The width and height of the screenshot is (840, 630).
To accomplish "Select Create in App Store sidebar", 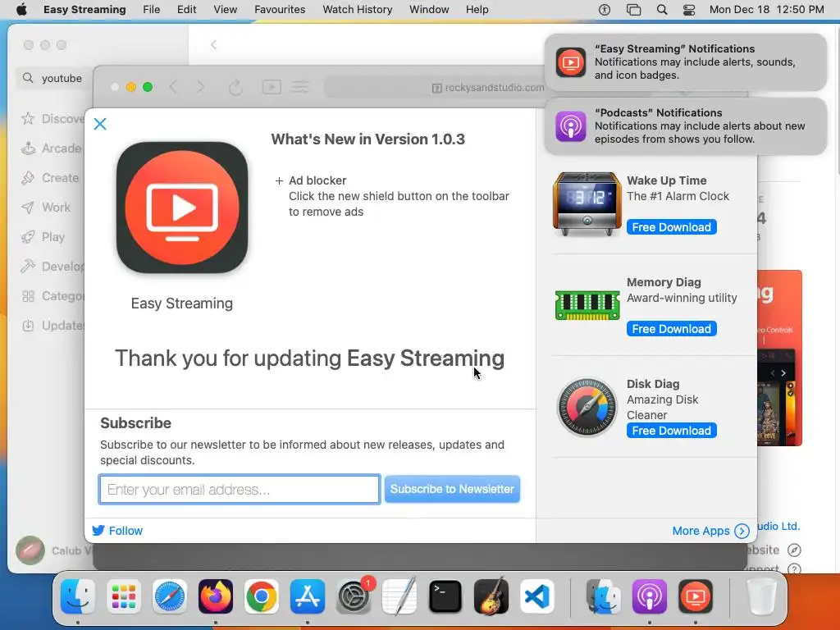I will (x=50, y=178).
